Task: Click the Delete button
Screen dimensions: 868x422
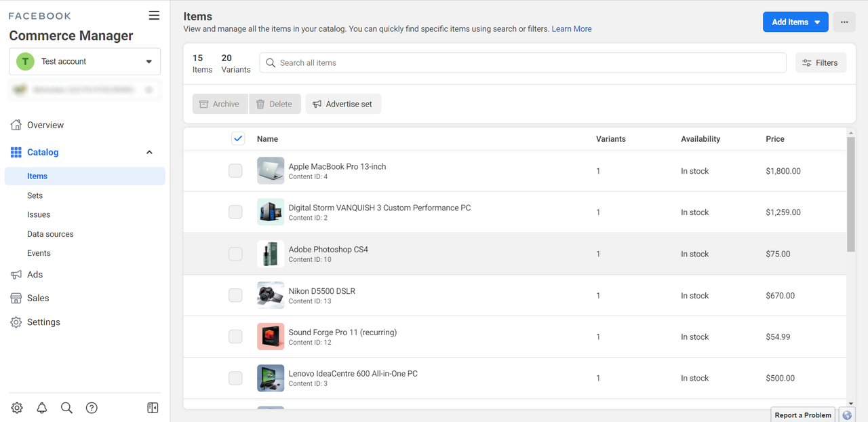Action: coord(275,104)
